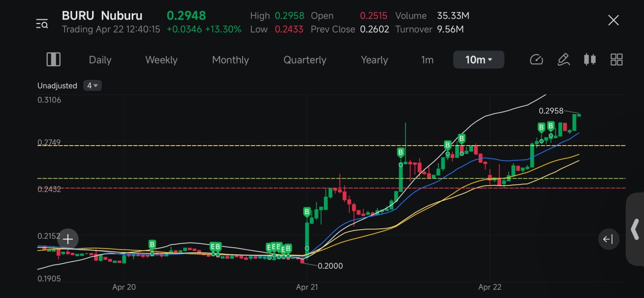Select the 1m interval
This screenshot has height=298, width=644.
pos(427,60)
